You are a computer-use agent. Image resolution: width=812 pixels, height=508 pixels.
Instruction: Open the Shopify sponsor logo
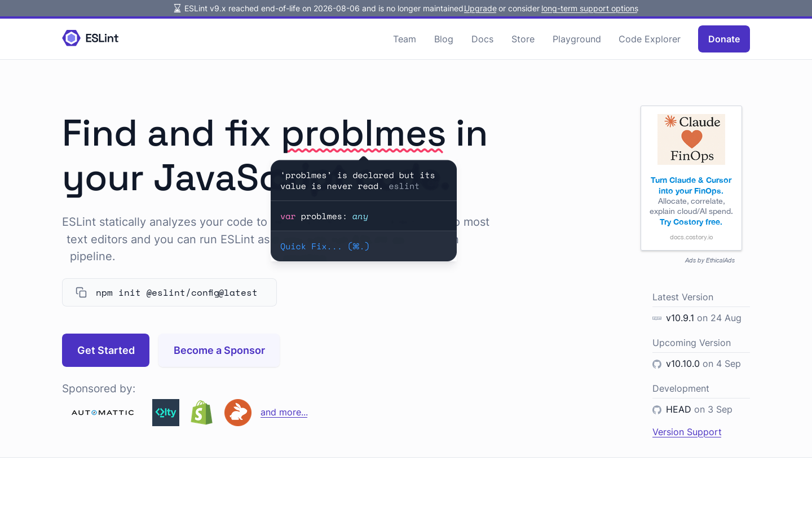202,413
